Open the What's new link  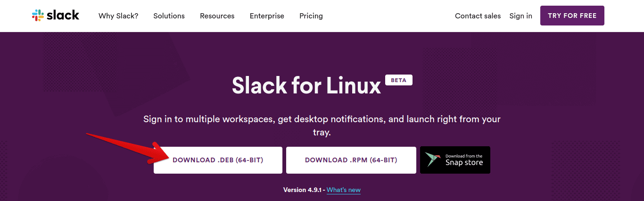(343, 190)
